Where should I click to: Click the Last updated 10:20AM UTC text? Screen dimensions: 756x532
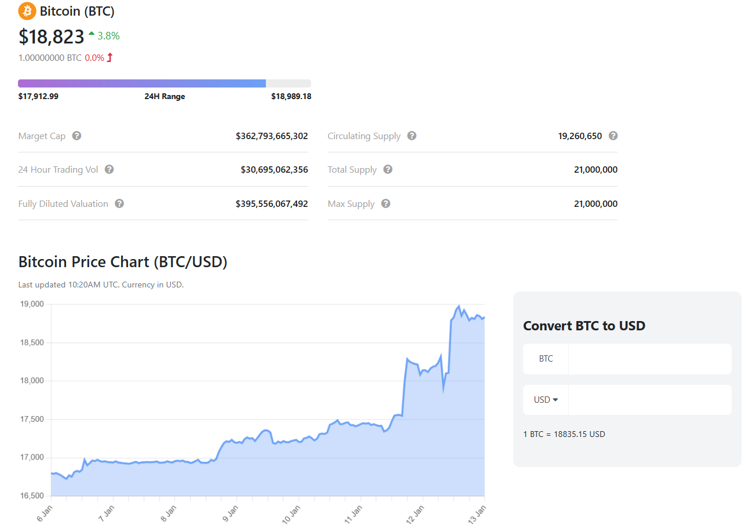coord(101,285)
